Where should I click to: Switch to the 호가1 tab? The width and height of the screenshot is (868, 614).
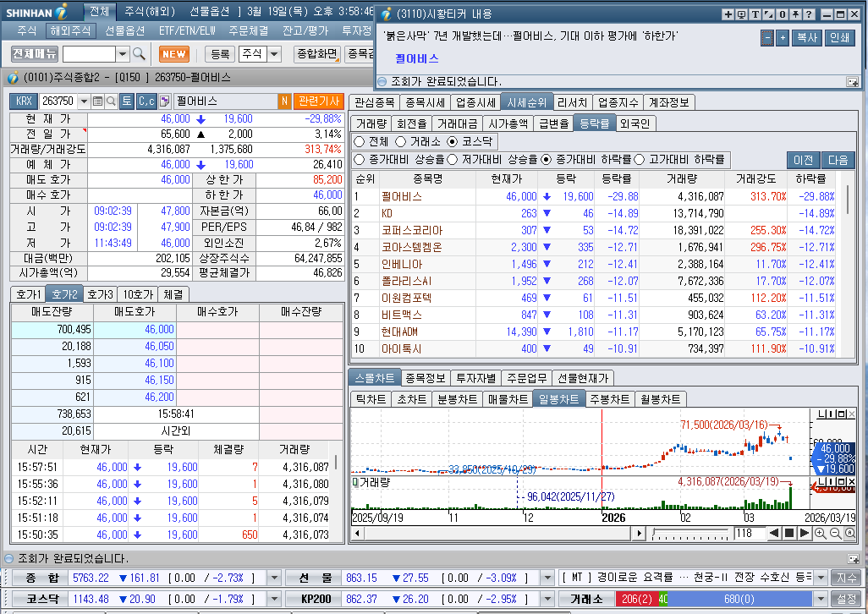click(28, 294)
